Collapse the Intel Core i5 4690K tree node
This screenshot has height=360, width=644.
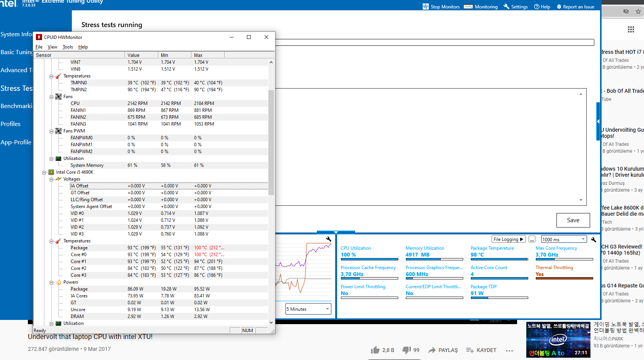tap(44, 173)
